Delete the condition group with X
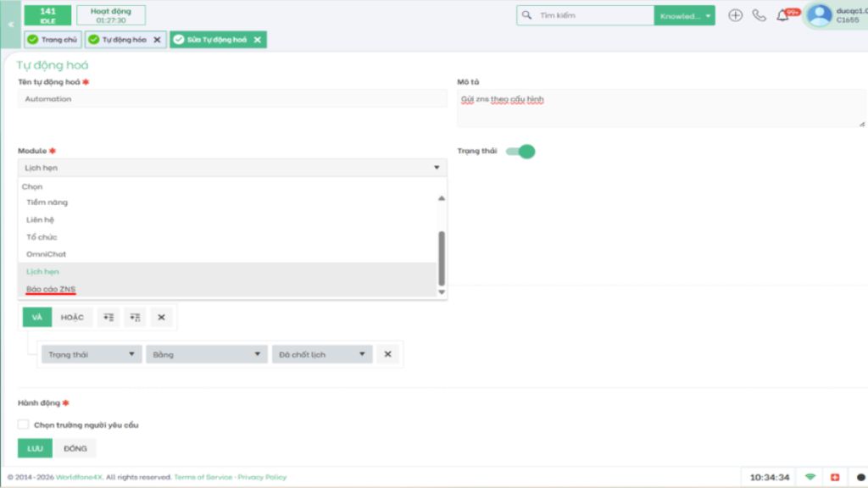The height and width of the screenshot is (488, 868). [x=161, y=317]
